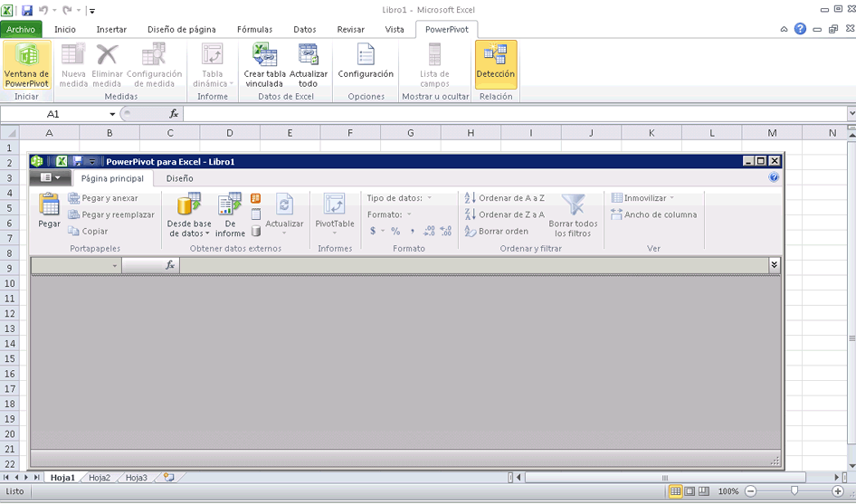Click Pegar y reemplazar

click(111, 214)
